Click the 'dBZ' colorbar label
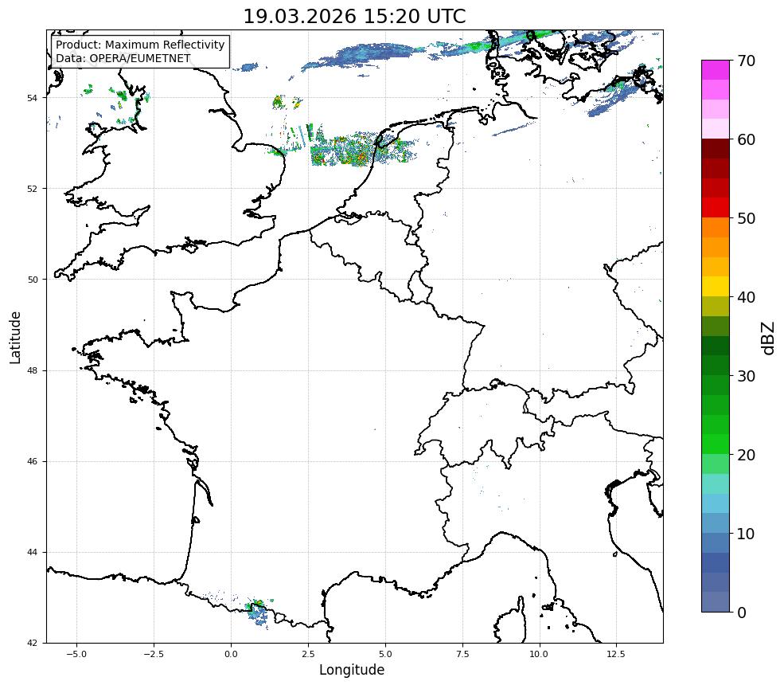 (769, 338)
